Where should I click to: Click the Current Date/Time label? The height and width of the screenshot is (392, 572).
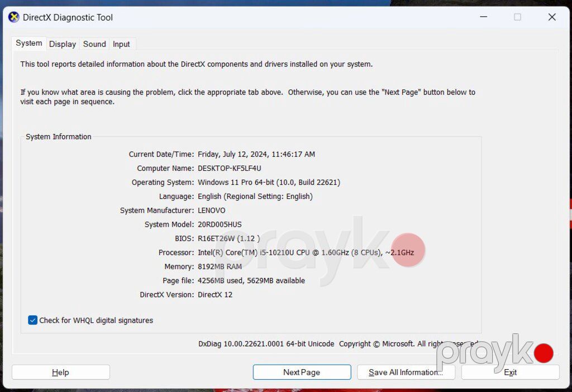[x=161, y=154]
